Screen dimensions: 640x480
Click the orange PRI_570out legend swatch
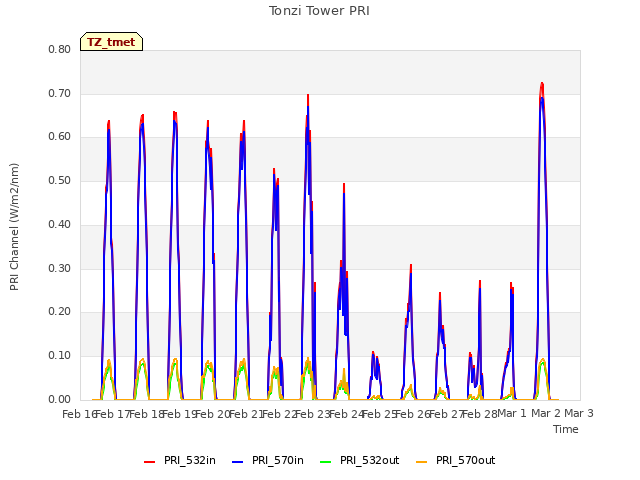pos(421,462)
